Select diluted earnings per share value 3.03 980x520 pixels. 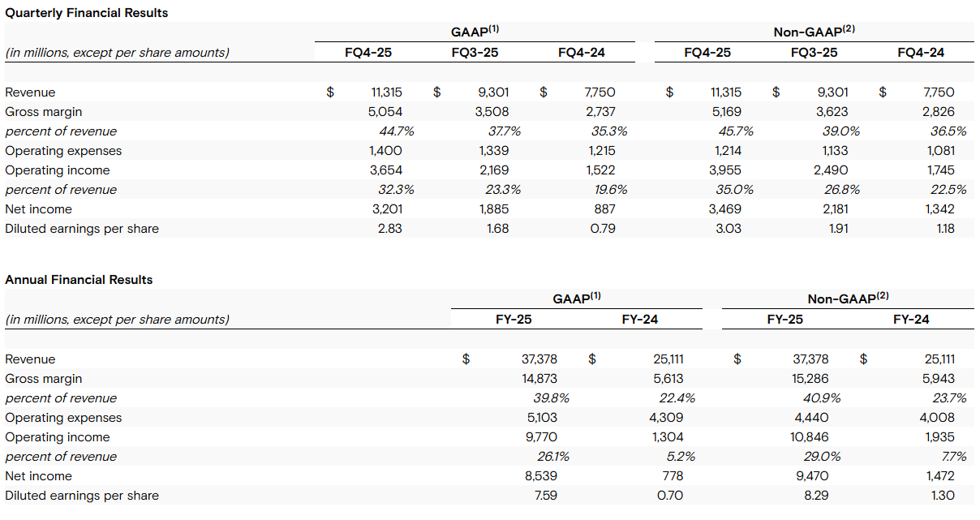728,229
